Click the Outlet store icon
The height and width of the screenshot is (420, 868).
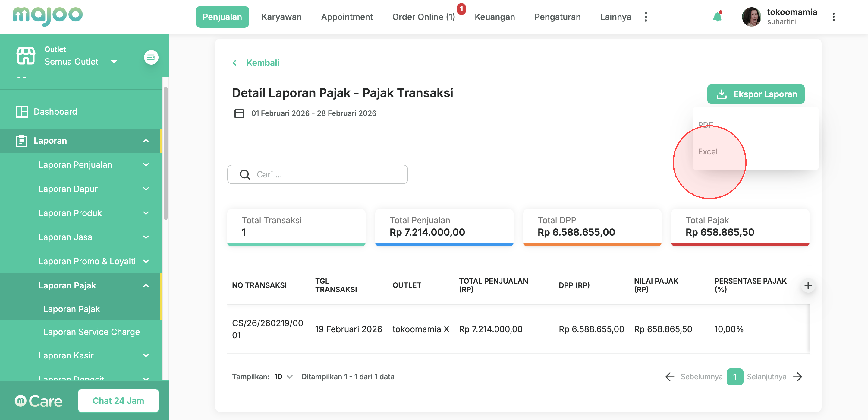26,56
